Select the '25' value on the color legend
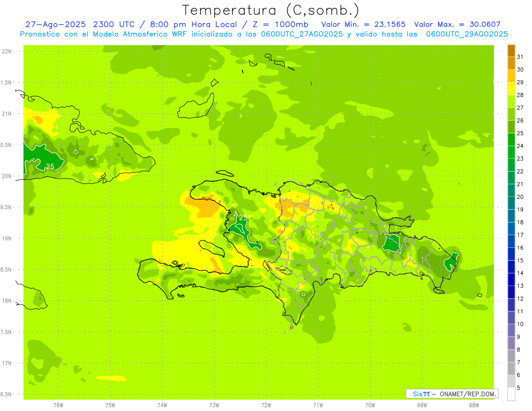This screenshot has height=411, width=532. coord(520,133)
